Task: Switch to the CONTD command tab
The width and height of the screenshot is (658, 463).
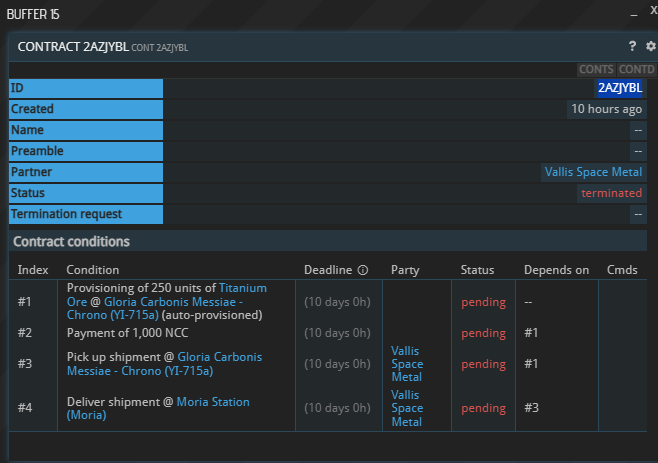Action: tap(636, 69)
